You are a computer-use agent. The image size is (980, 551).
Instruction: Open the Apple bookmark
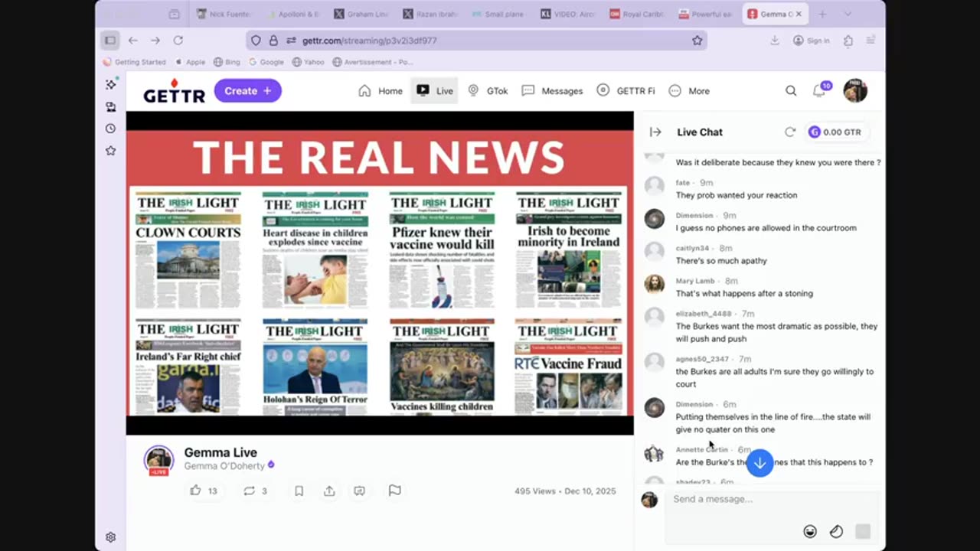coord(191,62)
